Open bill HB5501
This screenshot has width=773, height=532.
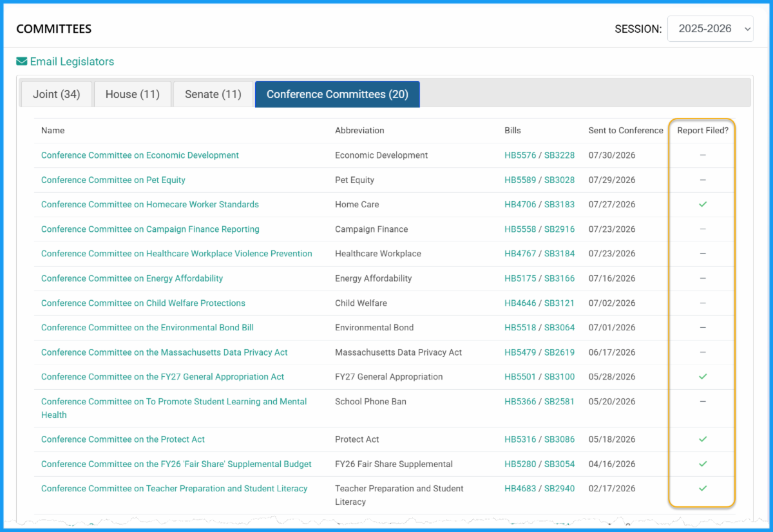[520, 377]
